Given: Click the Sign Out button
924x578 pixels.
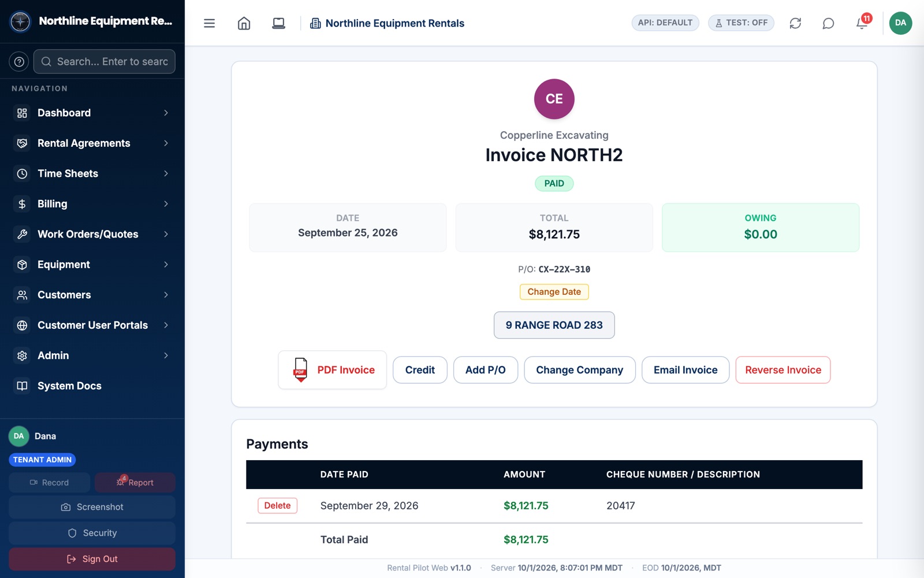Looking at the screenshot, I should (x=92, y=559).
